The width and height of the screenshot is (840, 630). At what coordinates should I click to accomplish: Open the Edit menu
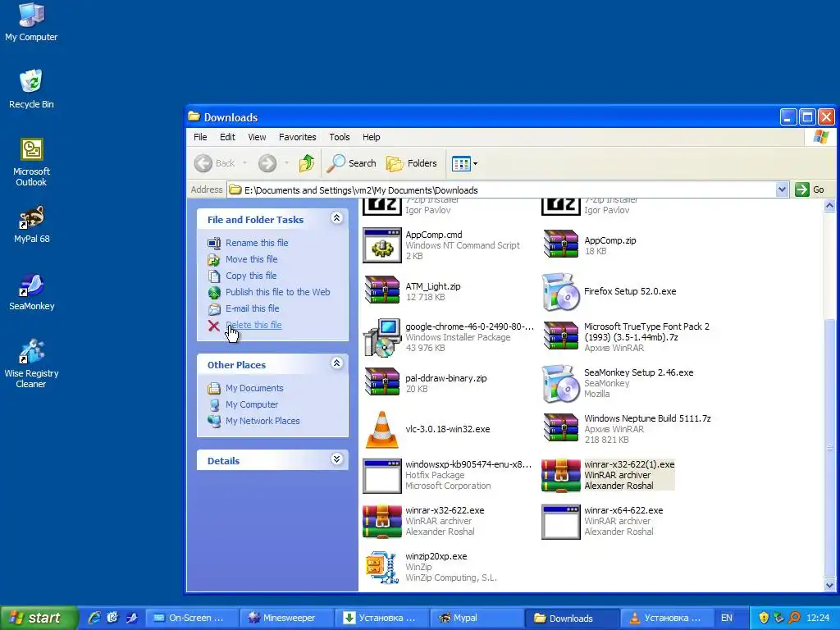point(227,137)
